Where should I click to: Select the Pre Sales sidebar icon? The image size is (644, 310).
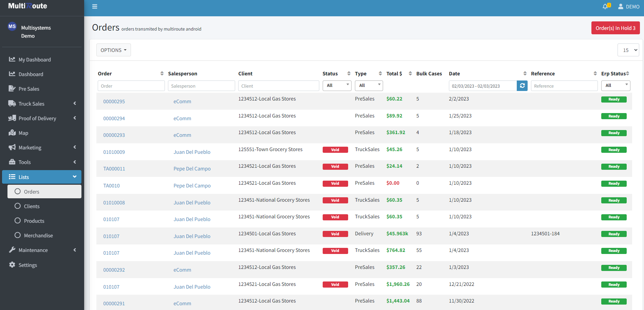[x=12, y=88]
